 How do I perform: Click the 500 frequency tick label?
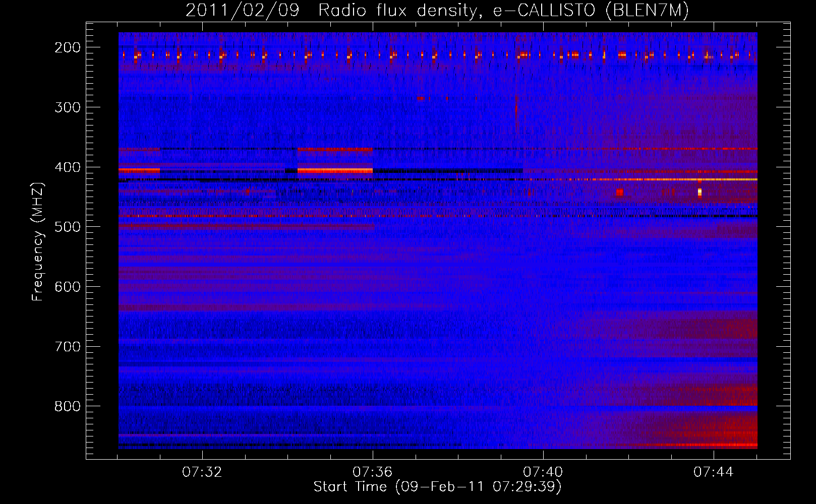[x=67, y=227]
